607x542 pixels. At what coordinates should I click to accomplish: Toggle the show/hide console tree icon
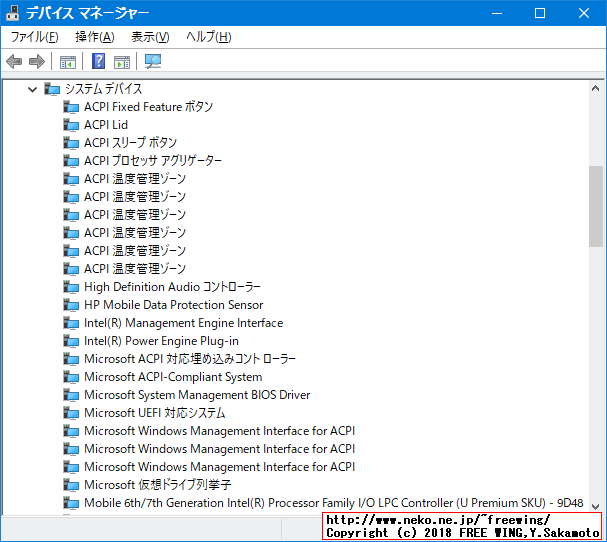(x=68, y=62)
